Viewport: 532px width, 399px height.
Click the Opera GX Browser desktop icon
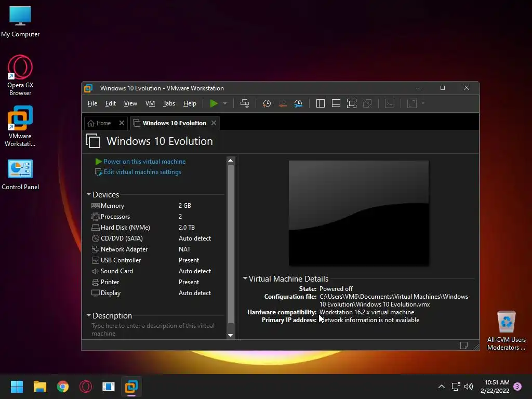point(20,75)
